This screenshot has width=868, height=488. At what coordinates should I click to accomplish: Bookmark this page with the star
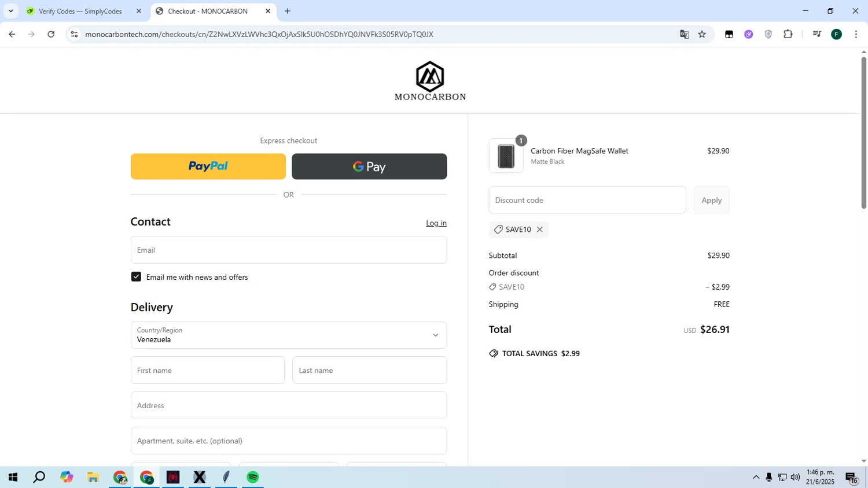pos(702,34)
